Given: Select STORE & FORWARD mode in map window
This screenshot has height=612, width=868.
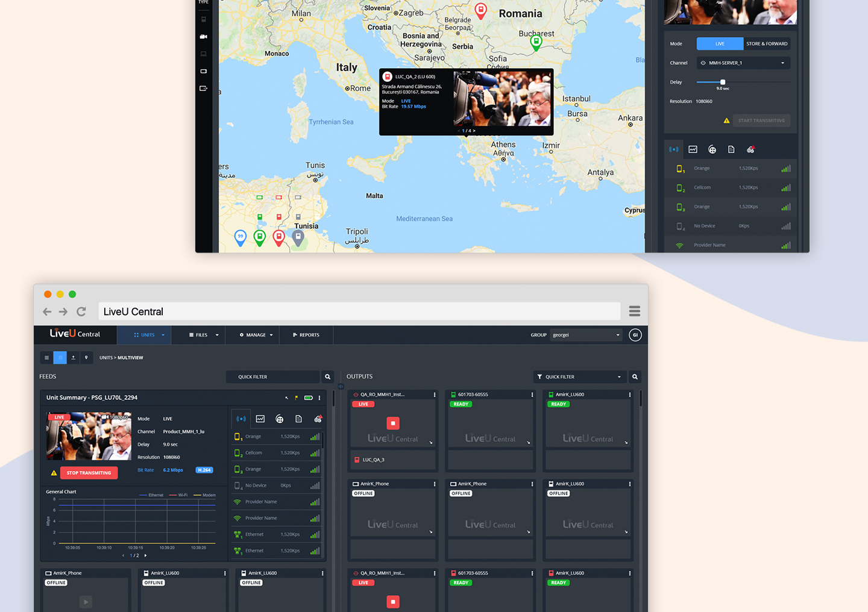Looking at the screenshot, I should pyautogui.click(x=767, y=44).
